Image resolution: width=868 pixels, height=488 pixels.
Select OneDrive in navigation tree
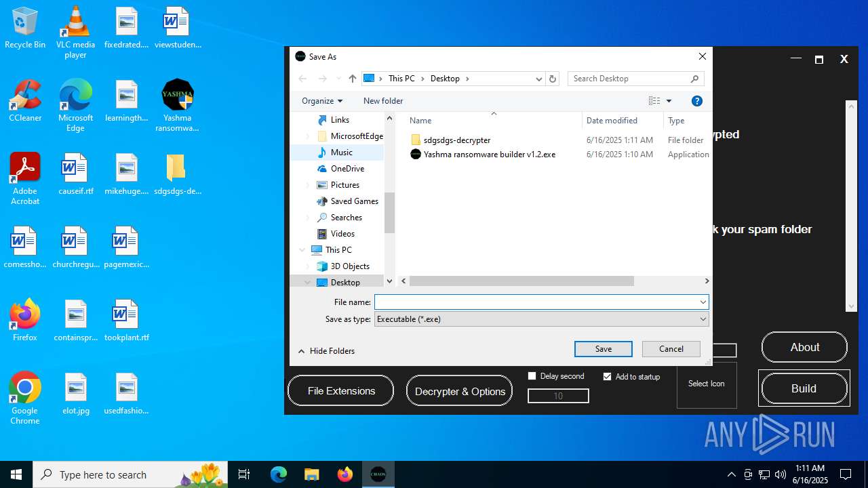[x=347, y=169]
